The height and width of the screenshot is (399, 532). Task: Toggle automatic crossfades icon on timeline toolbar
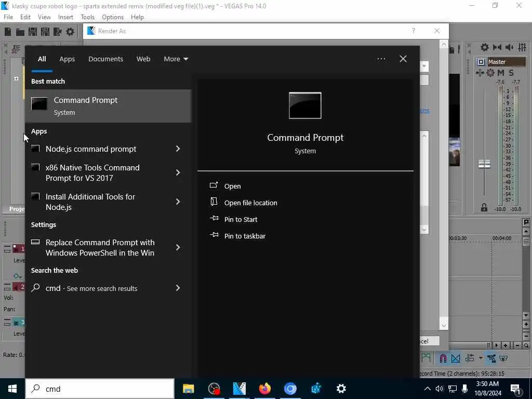tap(456, 358)
